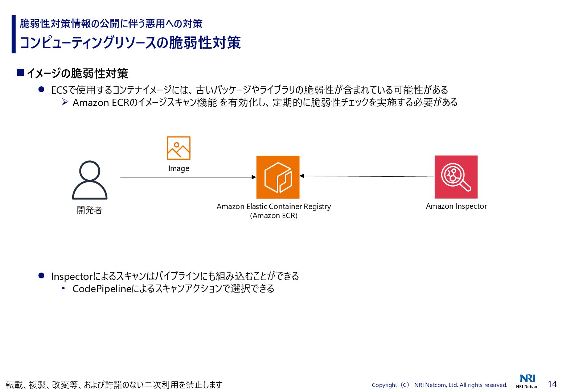Click the bullet line starting 'ECSで使用するコンテナイメージ'
This screenshot has width=566, height=392.
(250, 90)
